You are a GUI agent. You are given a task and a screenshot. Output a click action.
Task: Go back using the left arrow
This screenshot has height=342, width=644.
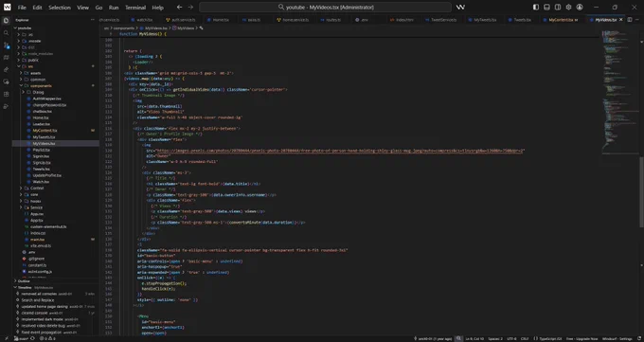(x=180, y=7)
